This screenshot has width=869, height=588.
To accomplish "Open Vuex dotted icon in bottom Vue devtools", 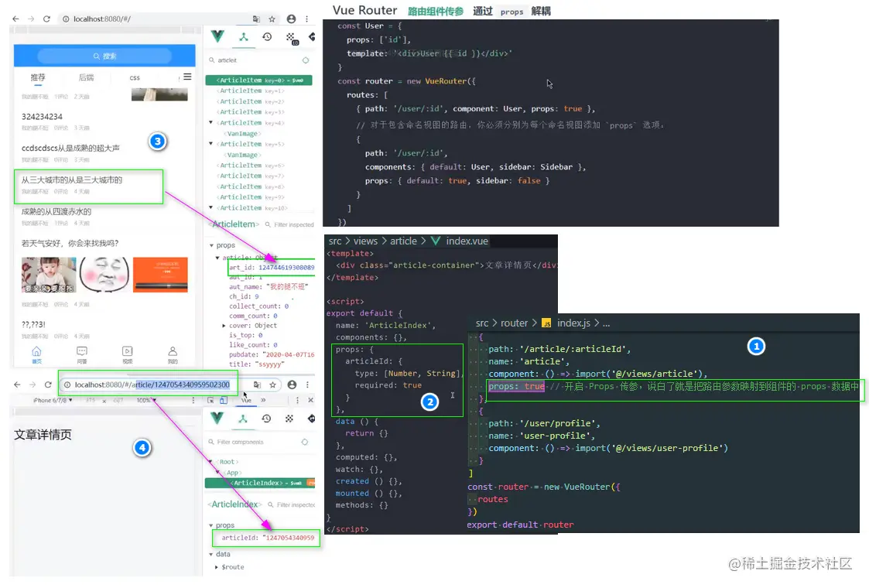I will (x=289, y=419).
